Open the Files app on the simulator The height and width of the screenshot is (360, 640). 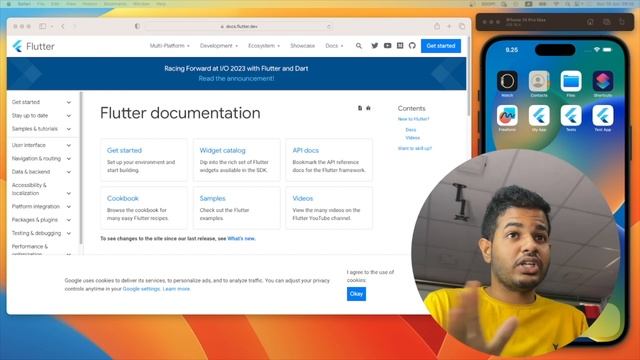(x=571, y=81)
